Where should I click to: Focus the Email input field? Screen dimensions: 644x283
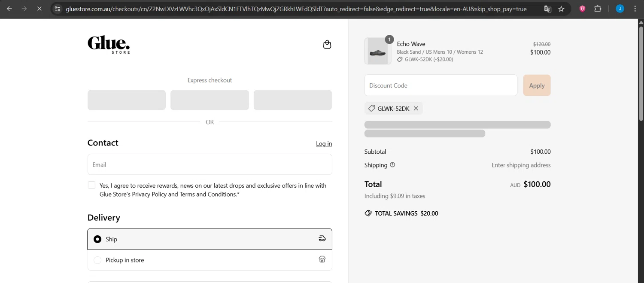[x=210, y=164]
